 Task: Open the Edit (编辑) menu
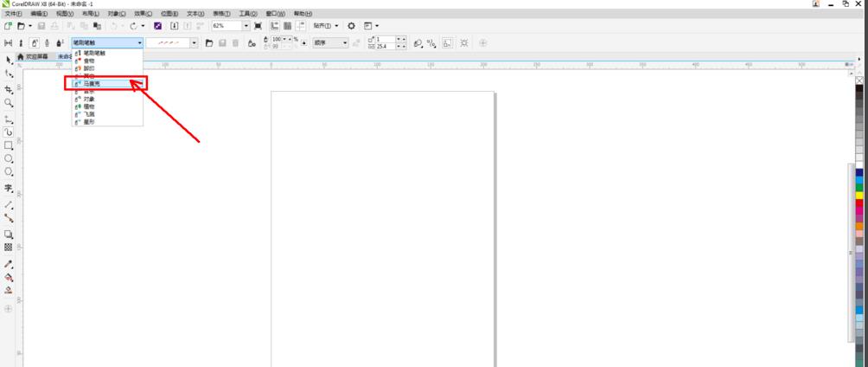pos(39,13)
